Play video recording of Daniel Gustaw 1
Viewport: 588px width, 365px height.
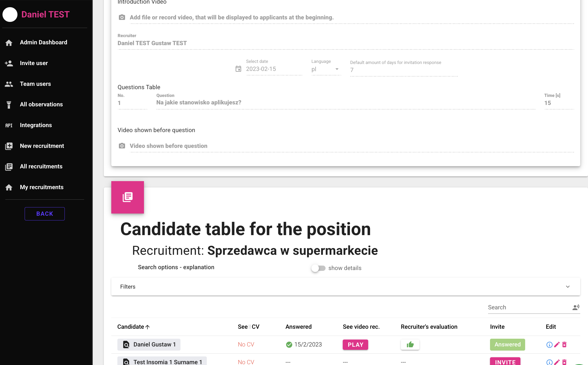[355, 345]
